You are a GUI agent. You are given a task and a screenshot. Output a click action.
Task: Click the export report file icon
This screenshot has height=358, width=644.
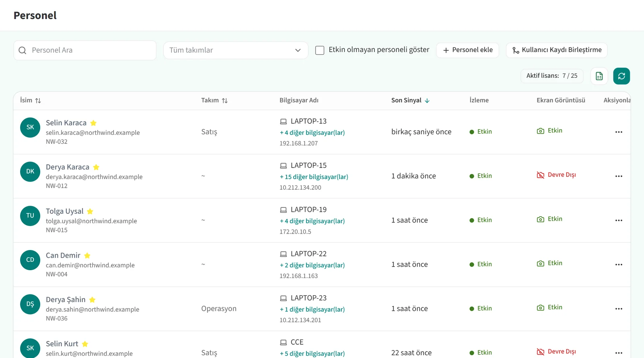click(599, 76)
